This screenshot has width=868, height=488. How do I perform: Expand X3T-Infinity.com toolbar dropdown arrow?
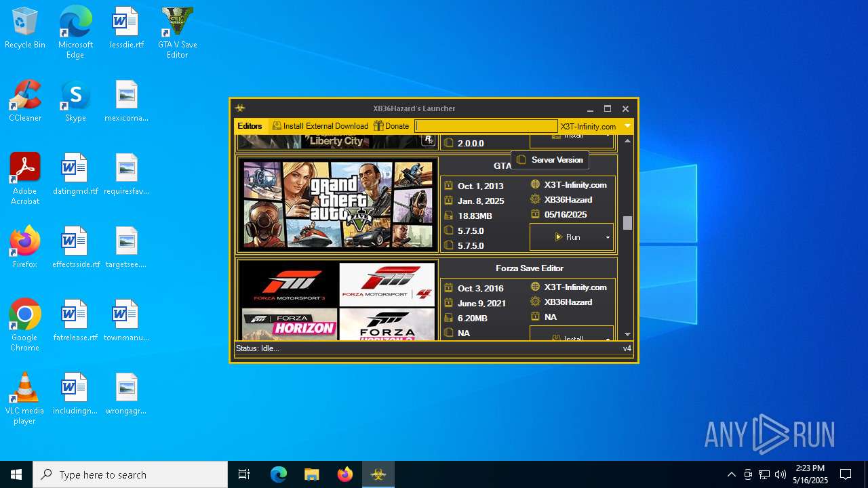point(627,126)
